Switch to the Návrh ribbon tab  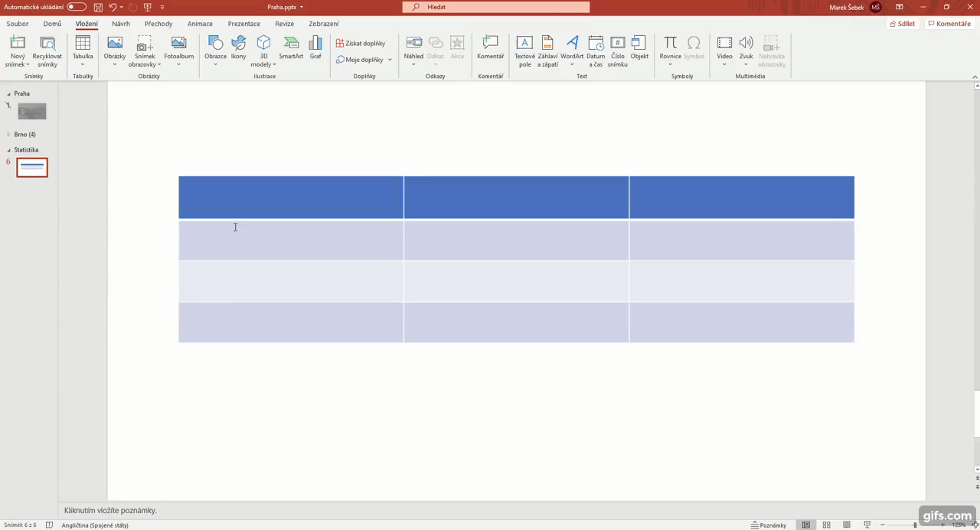point(120,24)
